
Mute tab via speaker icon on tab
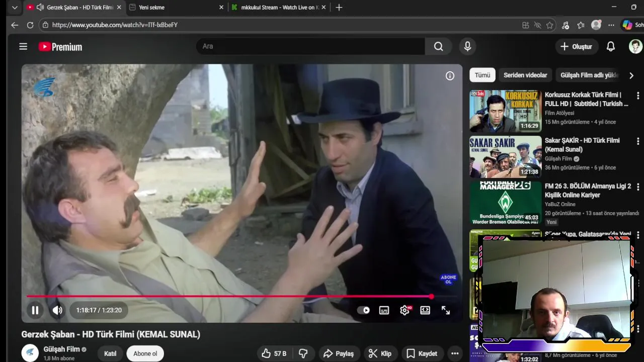pos(40,8)
